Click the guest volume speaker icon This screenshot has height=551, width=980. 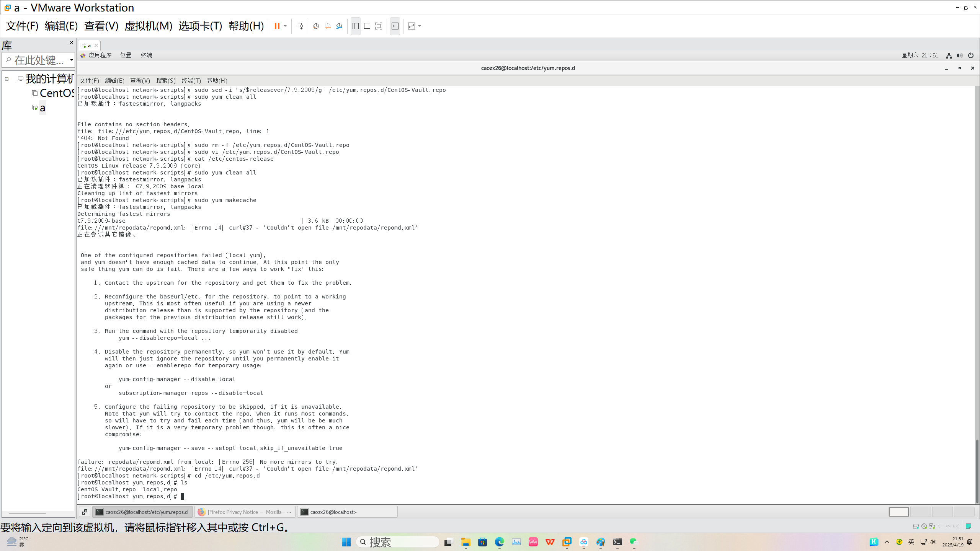(x=960, y=55)
